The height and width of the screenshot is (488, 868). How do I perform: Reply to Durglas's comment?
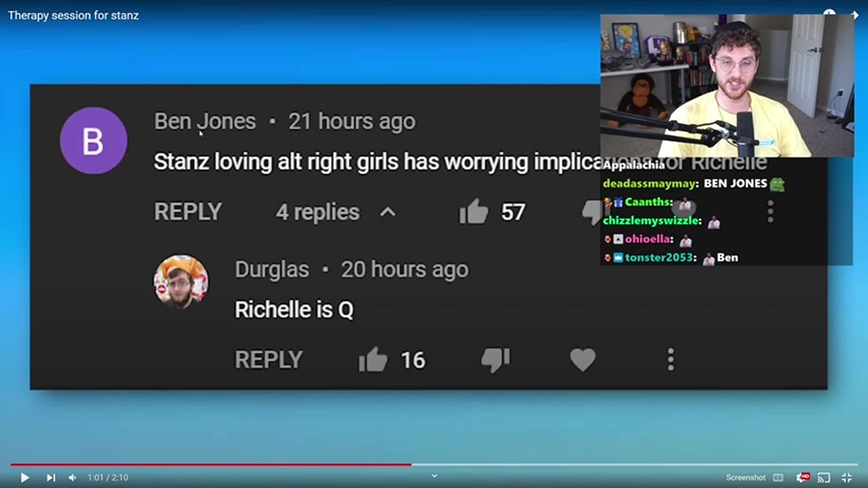click(x=269, y=360)
